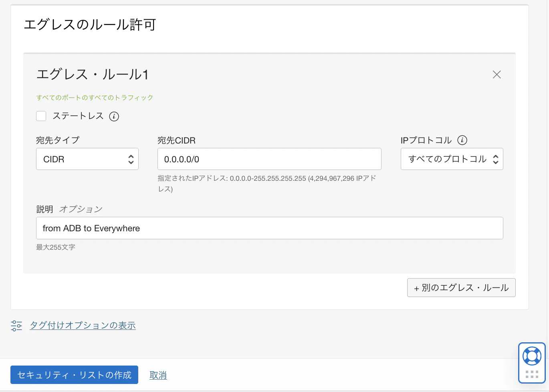
Task: Click the エグレス・ルール1 heading
Action: click(x=93, y=75)
